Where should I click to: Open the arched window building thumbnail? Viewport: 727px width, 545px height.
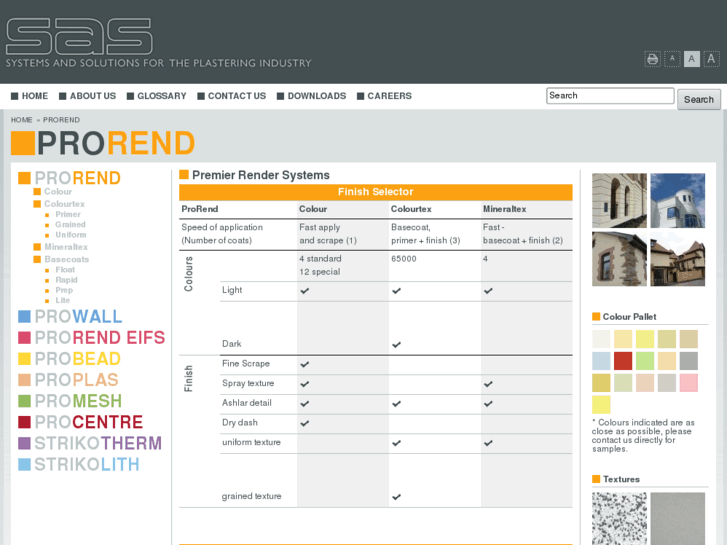619,200
